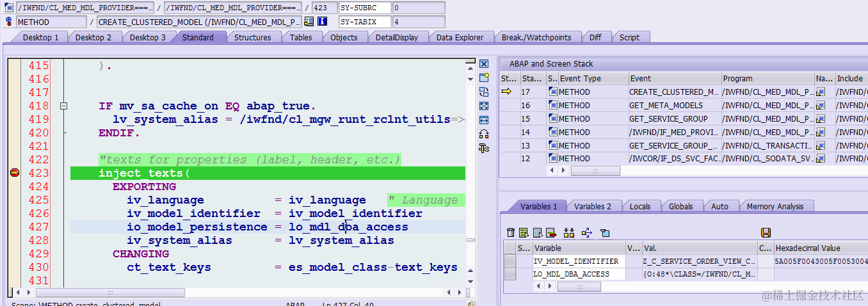
Task: Click the blue information icon in header
Action: click(x=323, y=22)
